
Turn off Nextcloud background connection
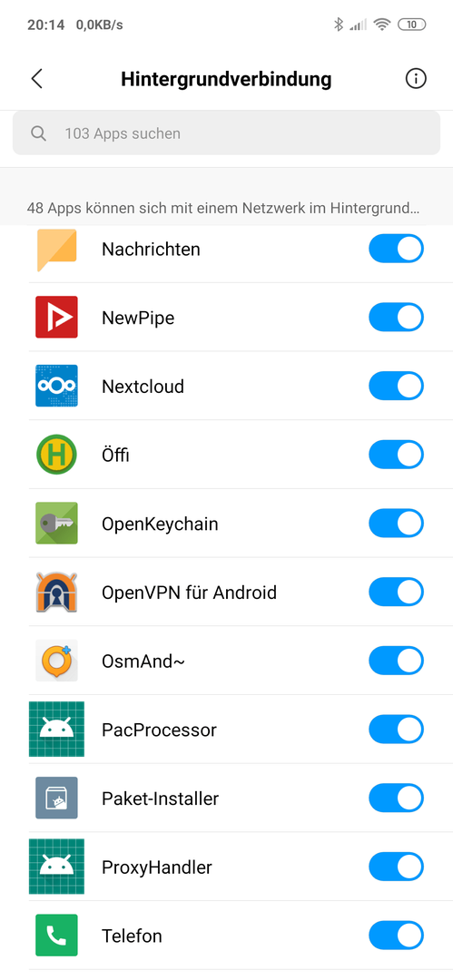coord(396,386)
